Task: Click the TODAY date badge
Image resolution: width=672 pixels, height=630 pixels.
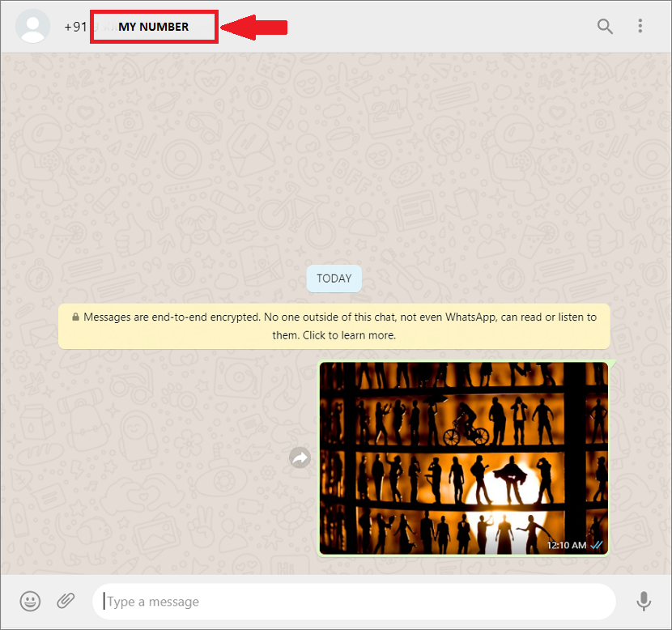Action: coord(334,279)
